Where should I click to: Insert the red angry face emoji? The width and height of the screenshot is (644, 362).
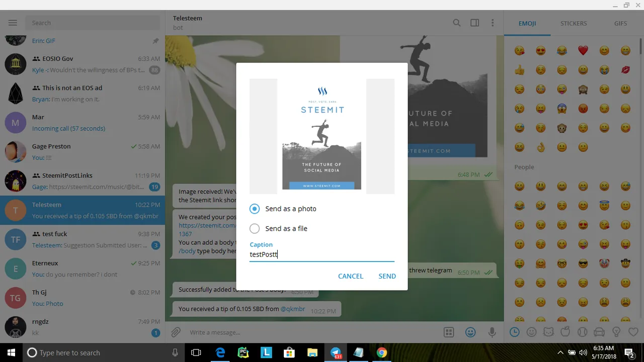point(583,109)
